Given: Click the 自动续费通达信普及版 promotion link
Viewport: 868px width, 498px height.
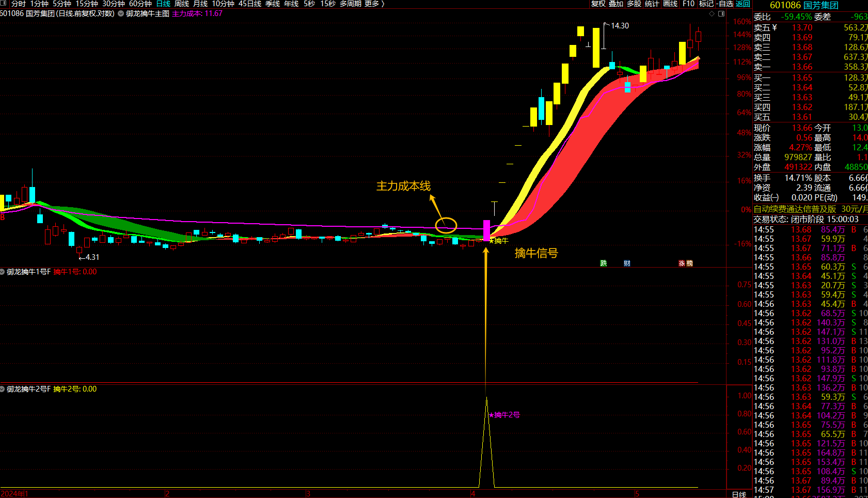Looking at the screenshot, I should point(795,209).
